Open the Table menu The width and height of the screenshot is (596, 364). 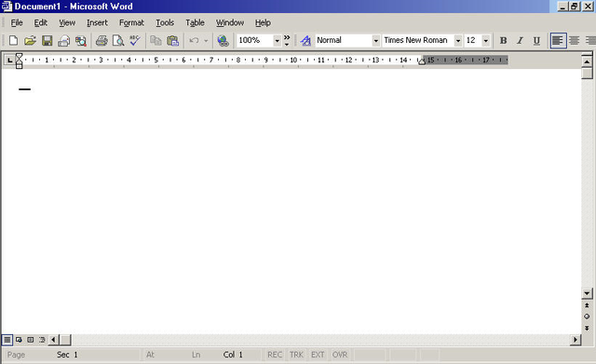click(195, 22)
